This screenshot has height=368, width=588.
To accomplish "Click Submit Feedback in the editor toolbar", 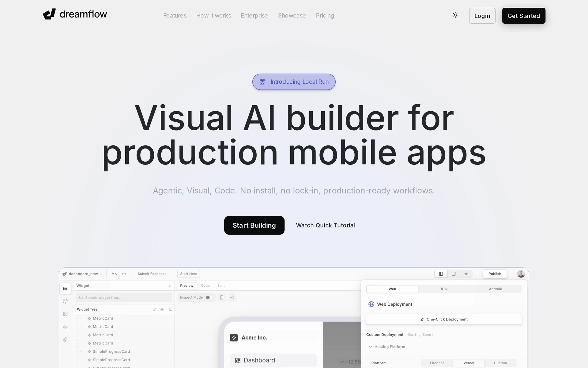I will [x=152, y=274].
